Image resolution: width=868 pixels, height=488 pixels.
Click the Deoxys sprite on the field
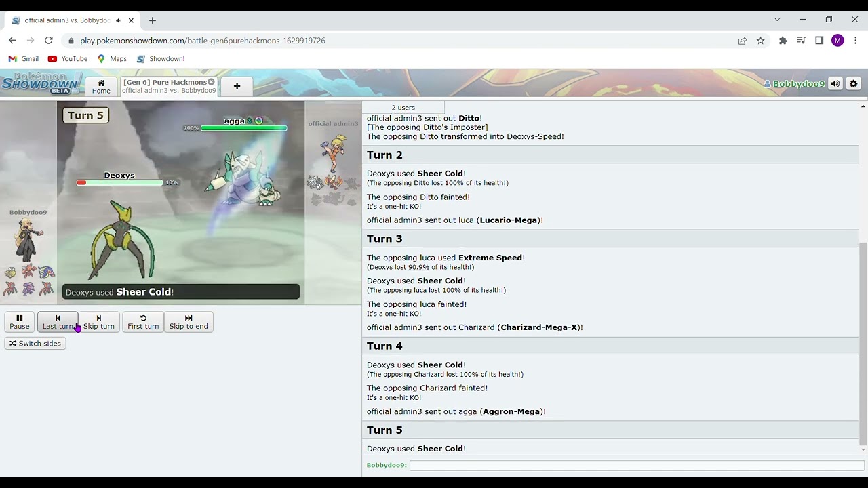click(x=122, y=241)
